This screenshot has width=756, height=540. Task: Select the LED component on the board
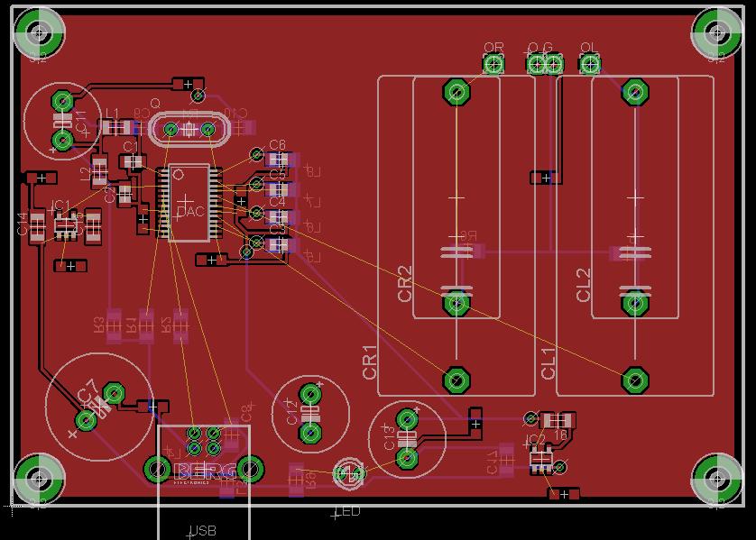tap(349, 474)
